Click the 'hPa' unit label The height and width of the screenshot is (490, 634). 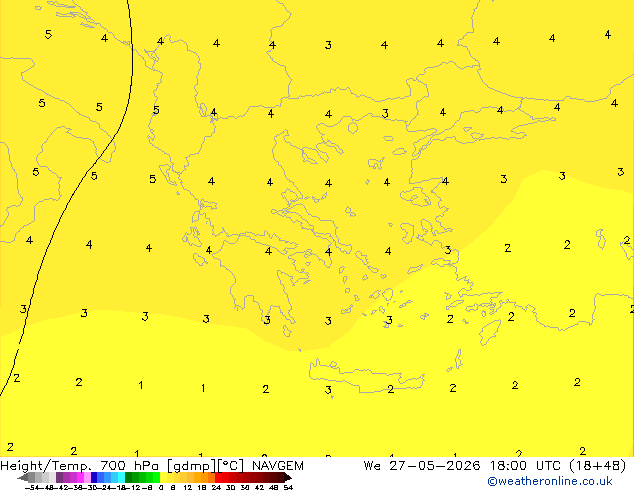click(x=146, y=466)
